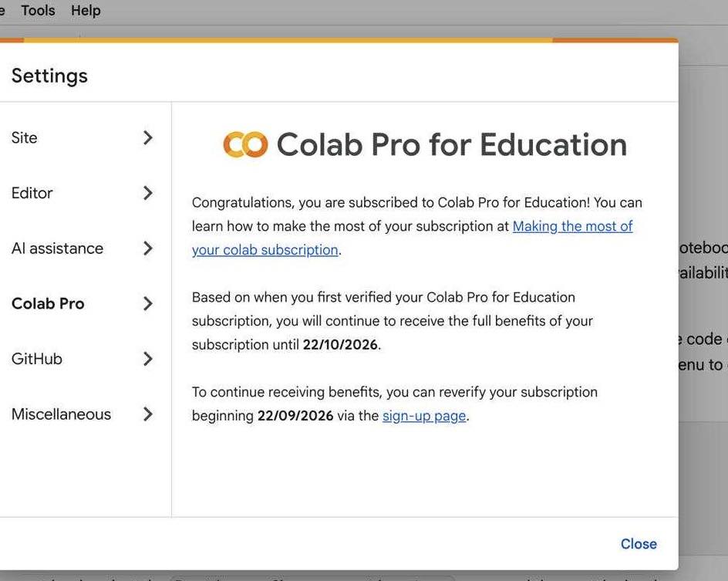
Task: Close the Settings dialog
Action: tap(639, 544)
